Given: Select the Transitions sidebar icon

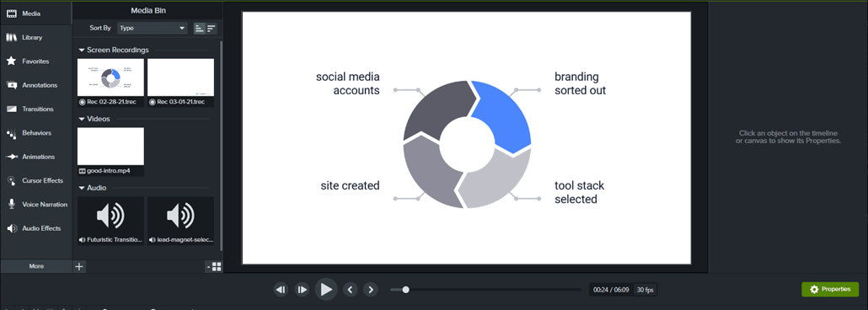Looking at the screenshot, I should pos(11,109).
